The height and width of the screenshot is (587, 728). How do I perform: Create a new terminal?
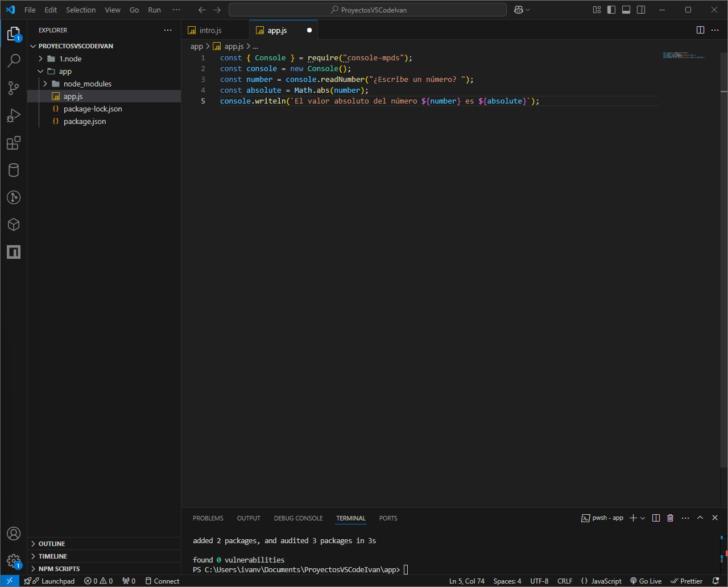633,518
